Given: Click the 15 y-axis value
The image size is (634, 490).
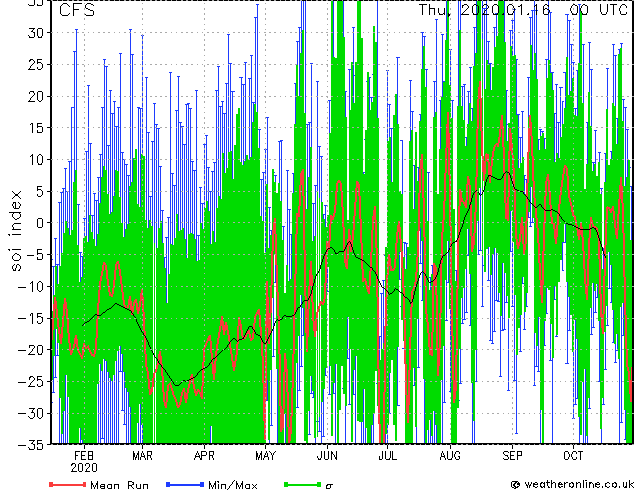Looking at the screenshot, I should (x=36, y=128).
